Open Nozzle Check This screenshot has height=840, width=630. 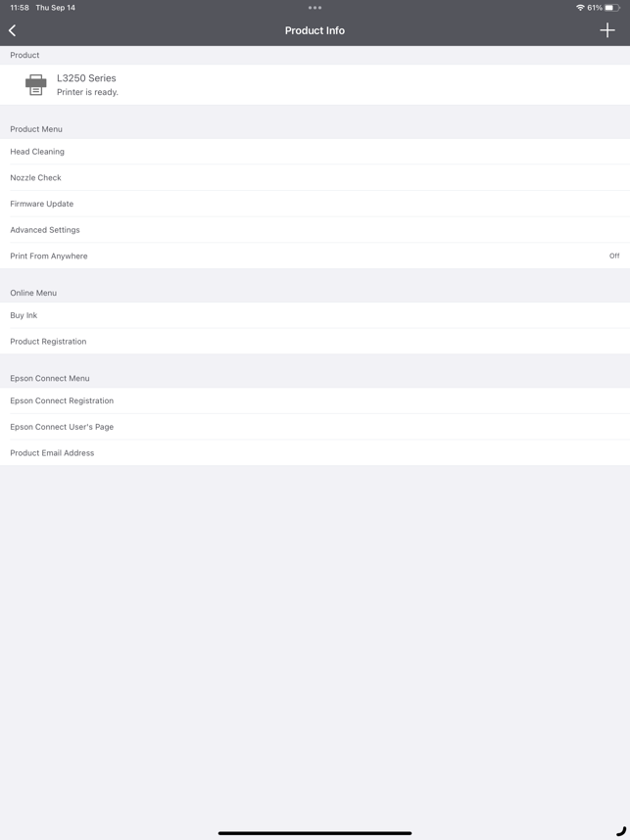pos(315,178)
